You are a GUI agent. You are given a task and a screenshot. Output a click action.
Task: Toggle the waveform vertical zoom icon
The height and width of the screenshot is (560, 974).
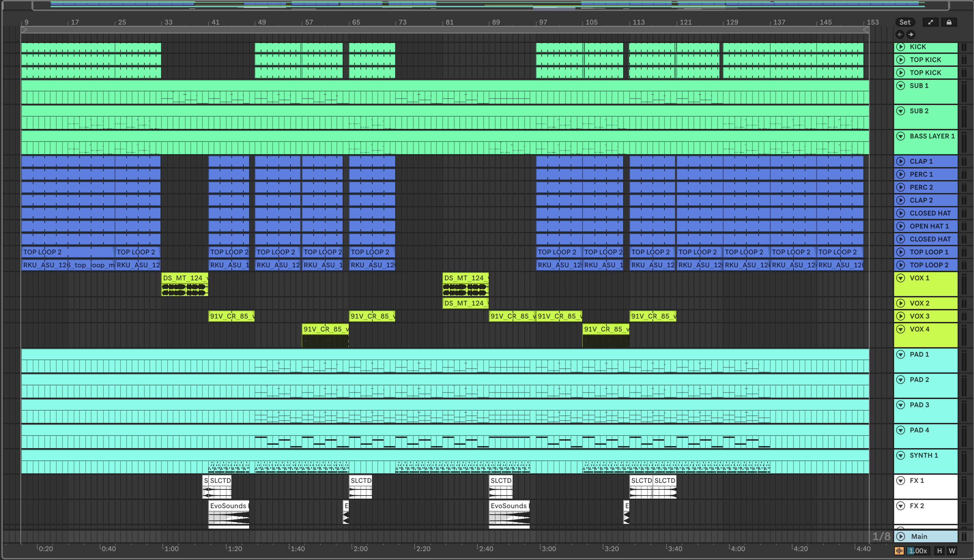coord(899,551)
